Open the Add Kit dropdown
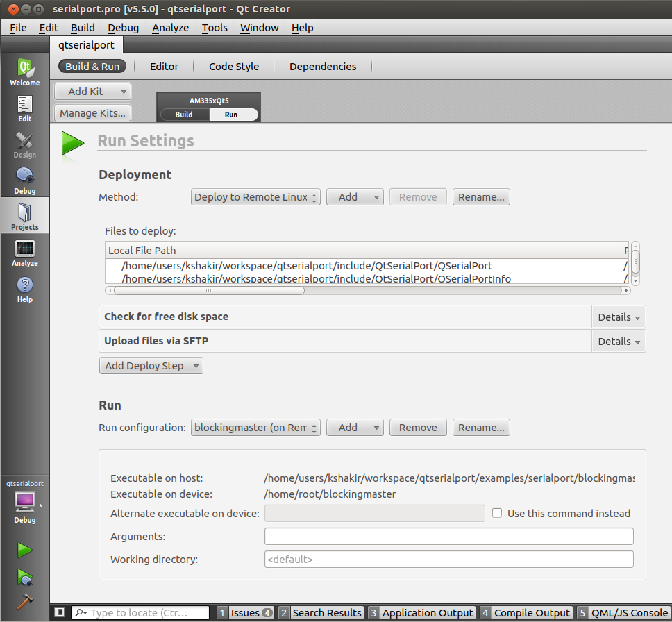672x622 pixels. tap(92, 92)
